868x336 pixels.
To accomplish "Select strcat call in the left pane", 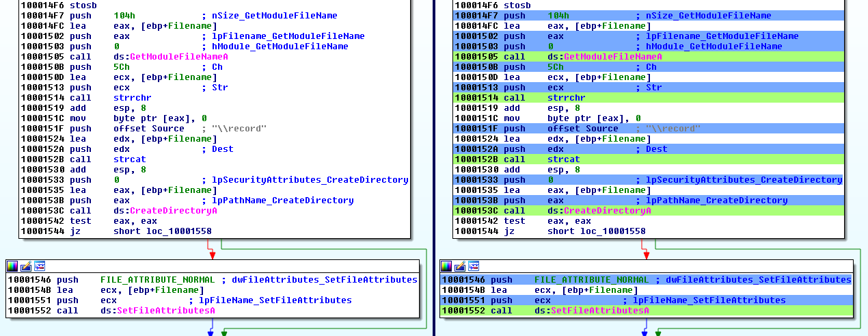I will 130,159.
